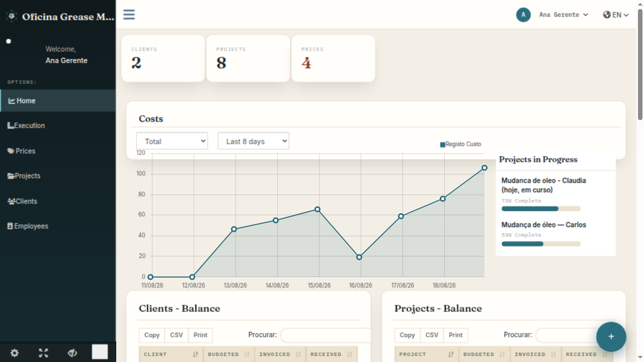644x362 pixels.
Task: Click the white square in sidebar footer
Action: click(x=100, y=352)
